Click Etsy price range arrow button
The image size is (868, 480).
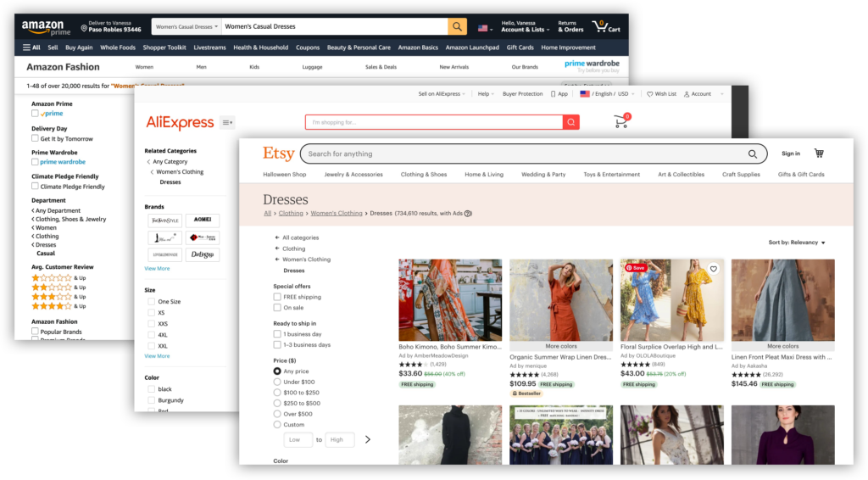368,439
